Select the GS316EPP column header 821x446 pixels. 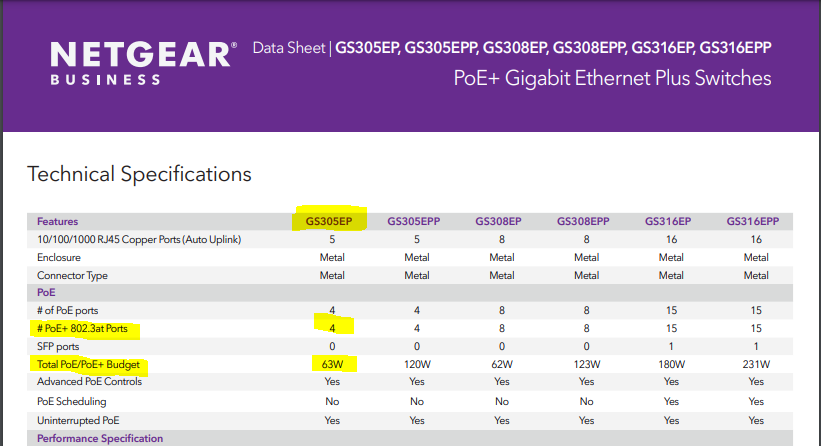[752, 221]
